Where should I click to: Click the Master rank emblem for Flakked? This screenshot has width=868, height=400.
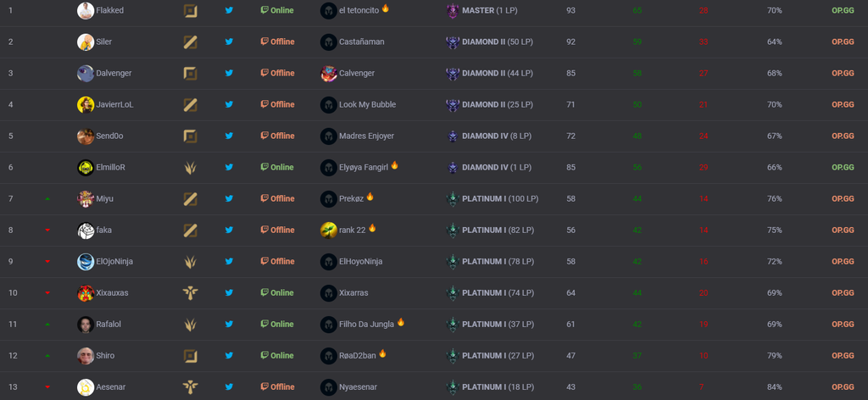(x=453, y=10)
